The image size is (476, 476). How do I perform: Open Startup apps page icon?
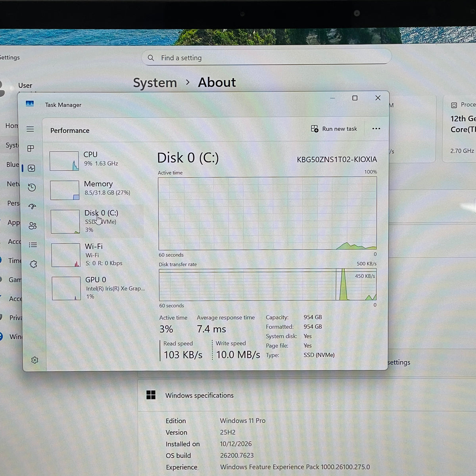[32, 206]
